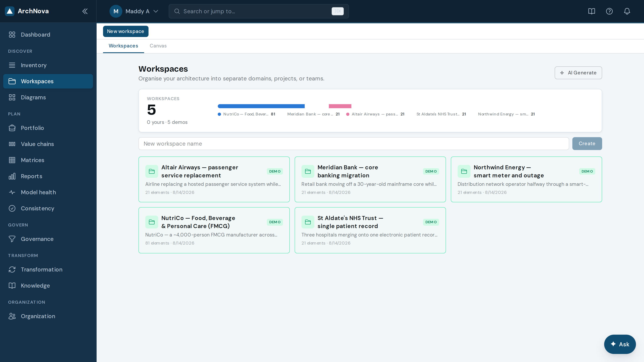Click the Meridian Bank card folder icon
644x362 pixels.
[x=308, y=171]
